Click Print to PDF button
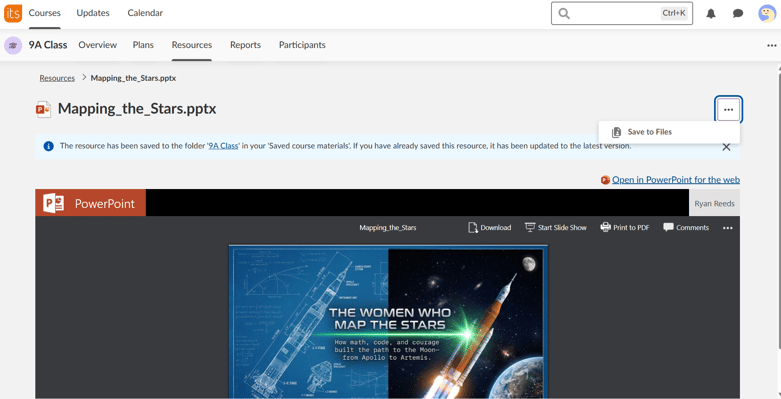This screenshot has width=781, height=399. pyautogui.click(x=625, y=228)
